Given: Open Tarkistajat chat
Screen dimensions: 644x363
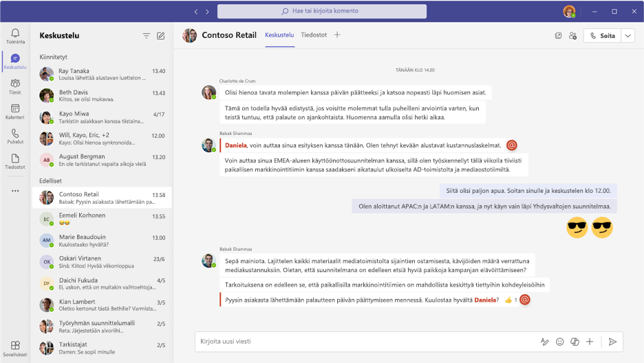Looking at the screenshot, I should click(x=102, y=348).
